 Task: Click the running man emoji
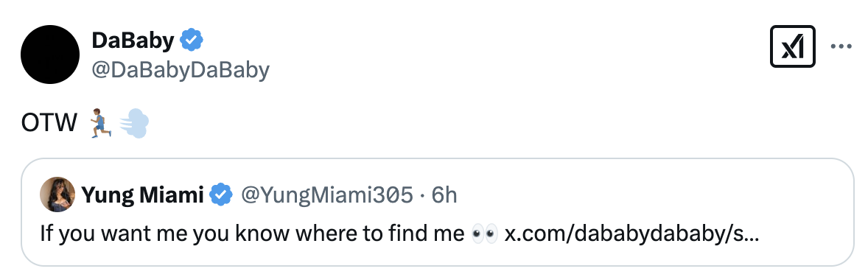[101, 123]
